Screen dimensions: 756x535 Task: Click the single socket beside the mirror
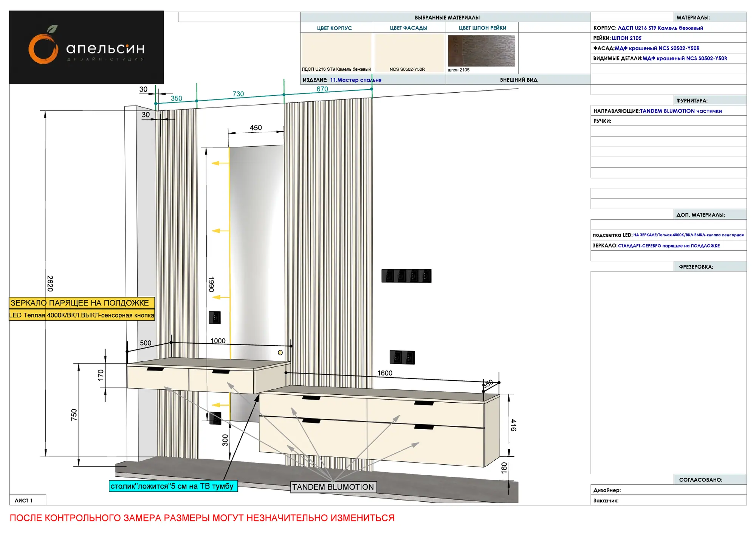tap(215, 317)
